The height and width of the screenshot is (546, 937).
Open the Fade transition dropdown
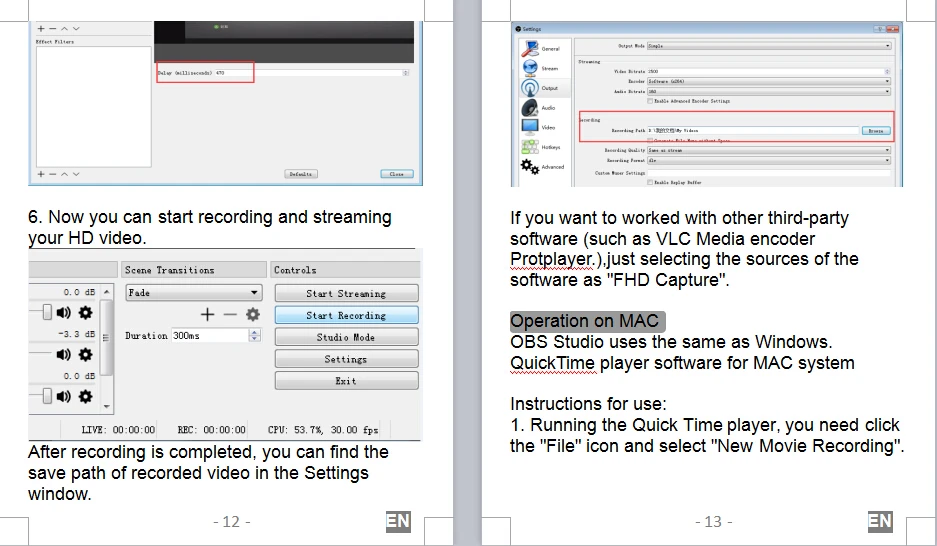tap(194, 293)
